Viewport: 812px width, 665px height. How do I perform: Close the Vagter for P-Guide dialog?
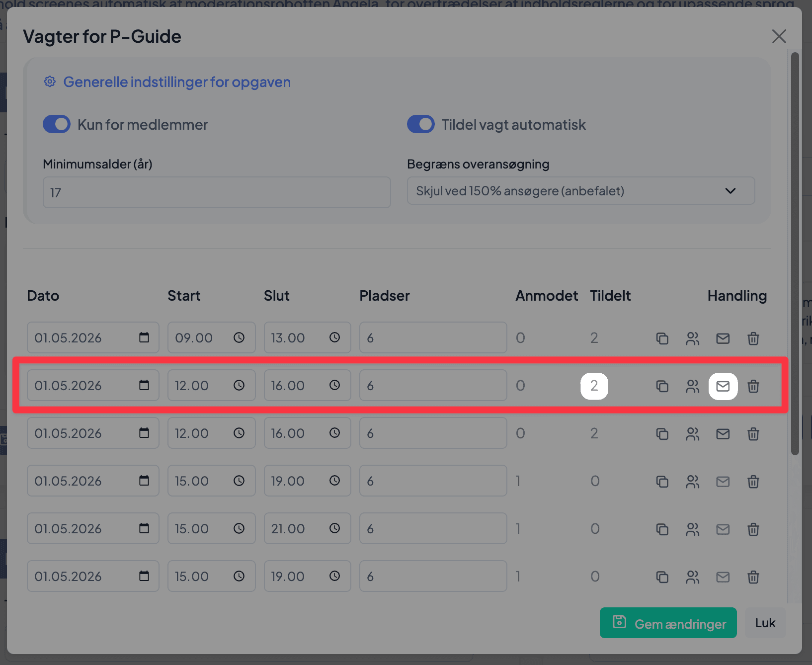(779, 36)
